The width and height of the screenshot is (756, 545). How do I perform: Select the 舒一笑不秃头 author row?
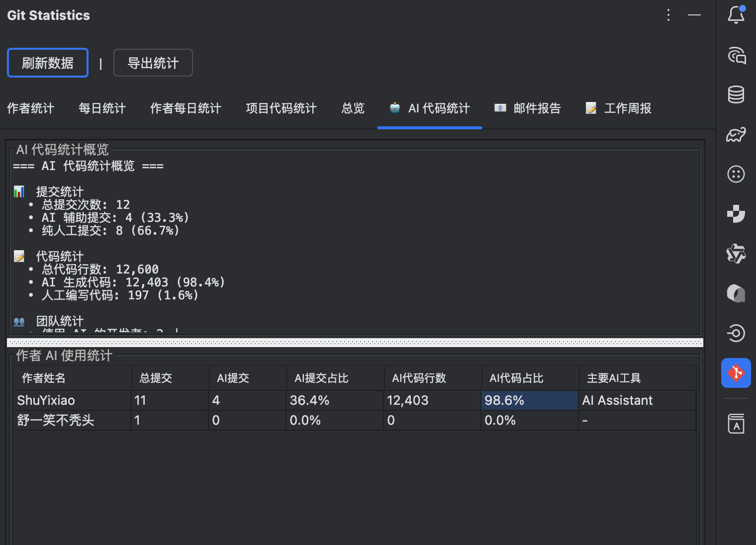click(56, 420)
